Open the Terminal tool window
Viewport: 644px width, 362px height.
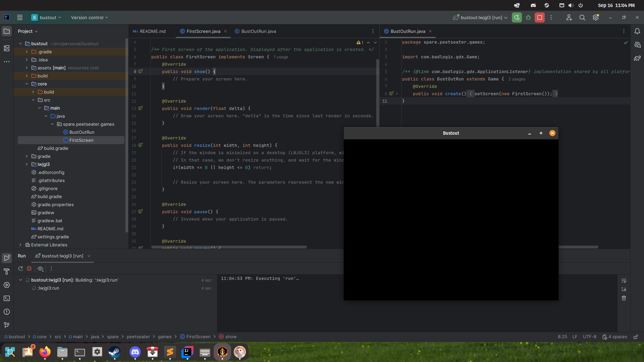(6, 298)
